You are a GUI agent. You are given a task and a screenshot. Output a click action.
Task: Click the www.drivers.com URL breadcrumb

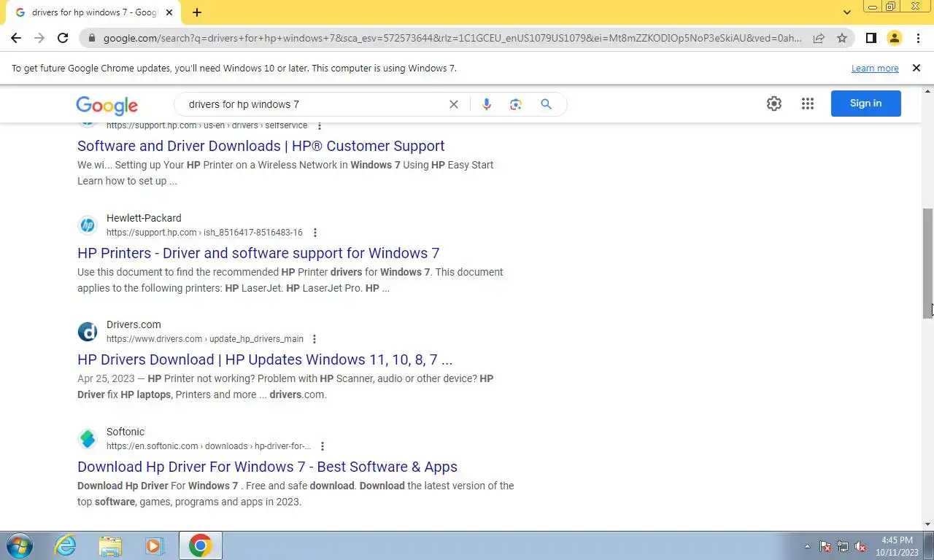point(205,339)
